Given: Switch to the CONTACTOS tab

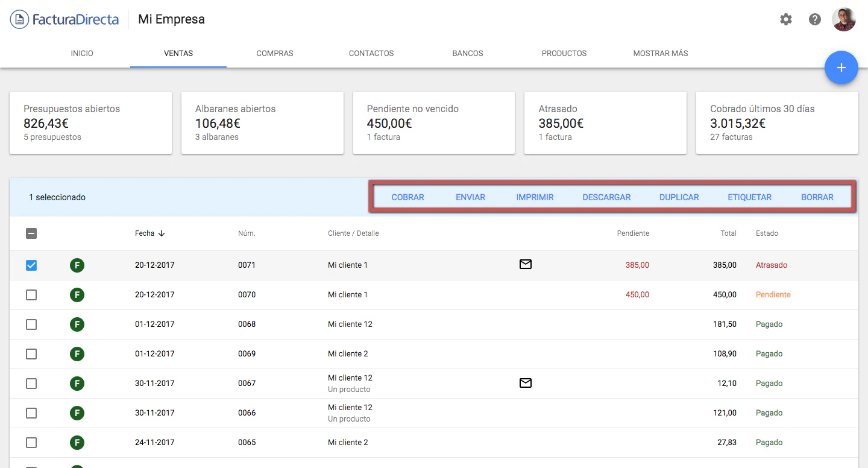Looking at the screenshot, I should (371, 53).
